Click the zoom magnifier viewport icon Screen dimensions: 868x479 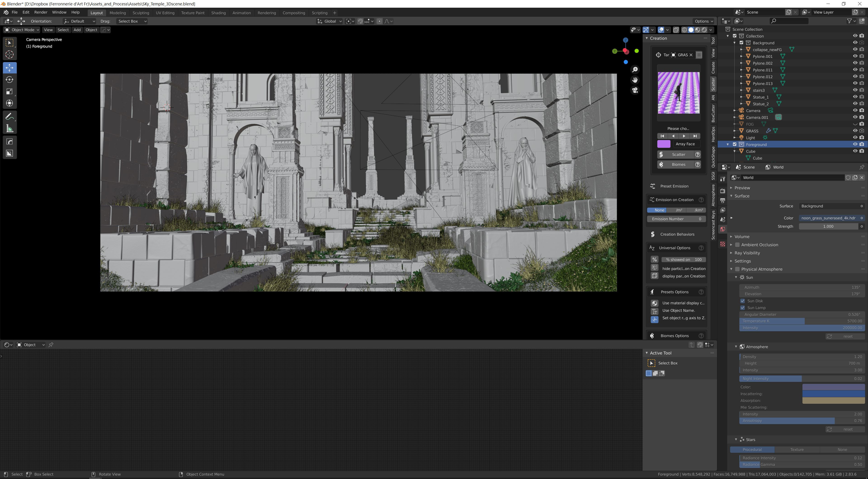(x=635, y=69)
